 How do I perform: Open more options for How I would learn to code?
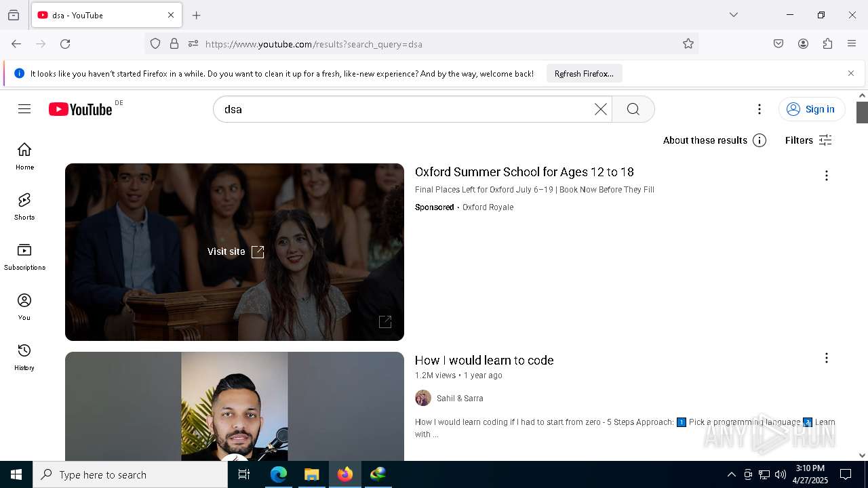(826, 358)
